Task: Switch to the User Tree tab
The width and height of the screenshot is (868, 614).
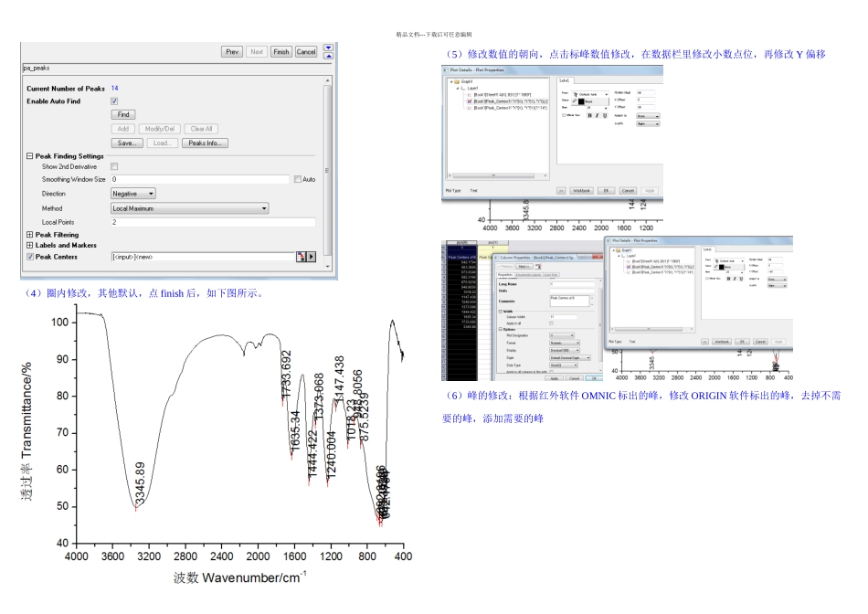Action: (x=551, y=275)
